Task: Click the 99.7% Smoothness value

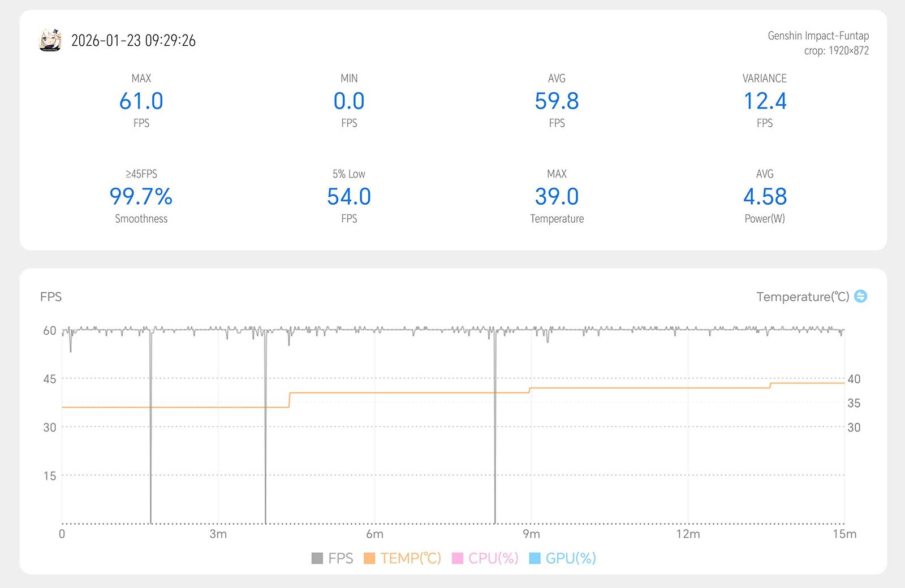Action: 141,197
